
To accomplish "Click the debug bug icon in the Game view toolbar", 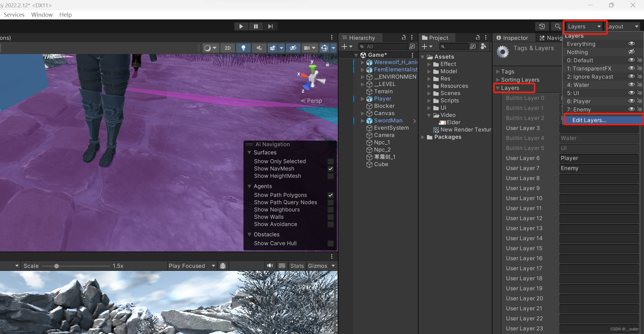I will [223, 266].
